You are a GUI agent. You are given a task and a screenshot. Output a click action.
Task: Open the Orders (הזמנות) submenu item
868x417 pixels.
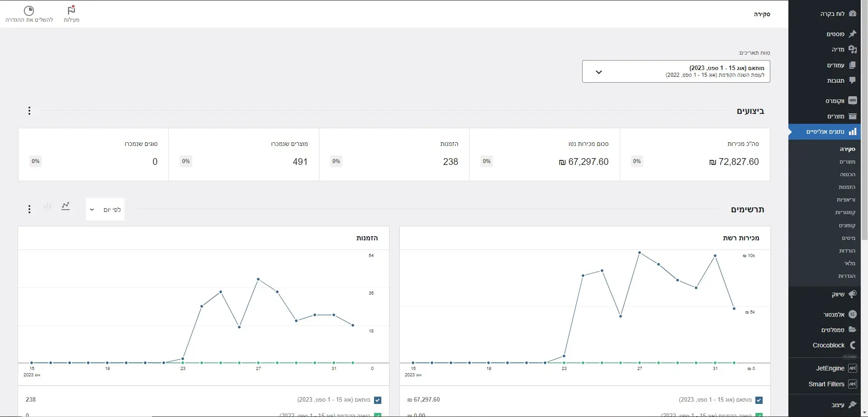point(847,187)
